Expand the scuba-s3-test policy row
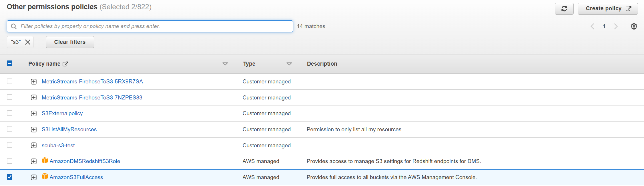Image resolution: width=644 pixels, height=186 pixels. click(34, 145)
